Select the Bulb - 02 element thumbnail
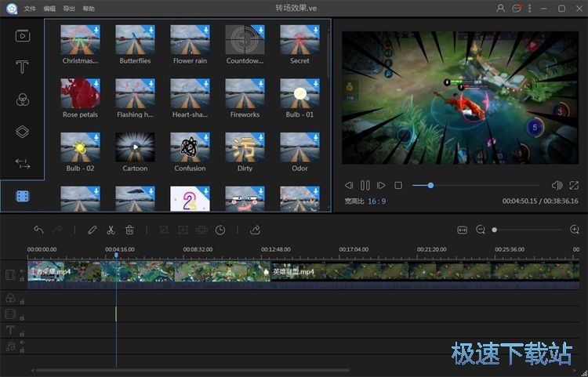This screenshot has width=588, height=377. (x=80, y=147)
